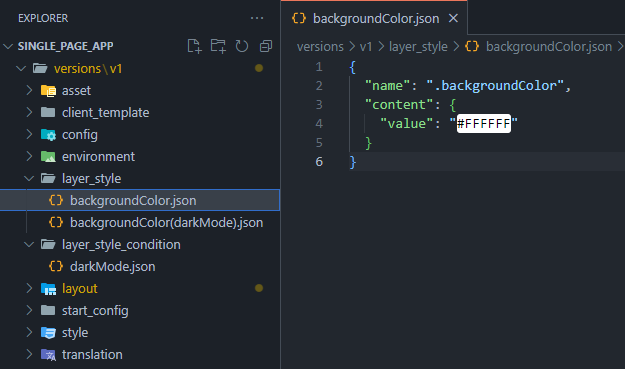The image size is (625, 369).
Task: Click the style folder icon
Action: (48, 332)
